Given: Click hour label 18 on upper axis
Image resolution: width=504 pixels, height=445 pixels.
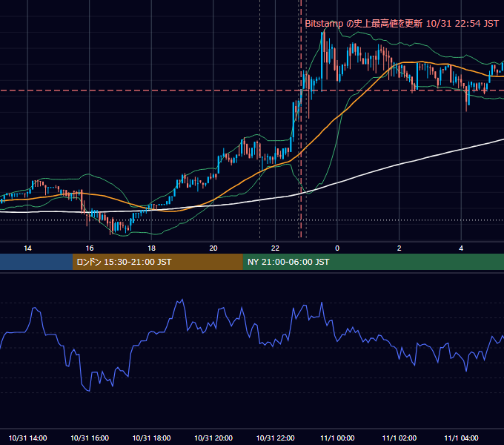Looking at the screenshot, I should 151,248.
